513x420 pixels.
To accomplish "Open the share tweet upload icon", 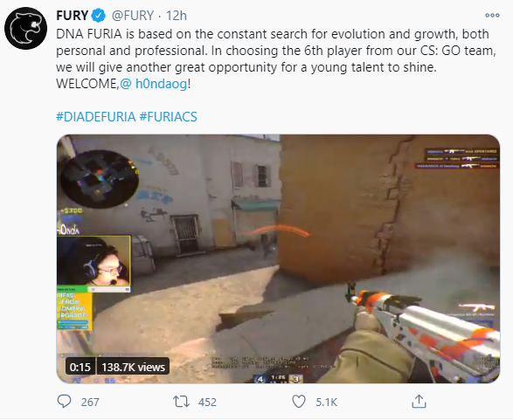I will point(419,401).
